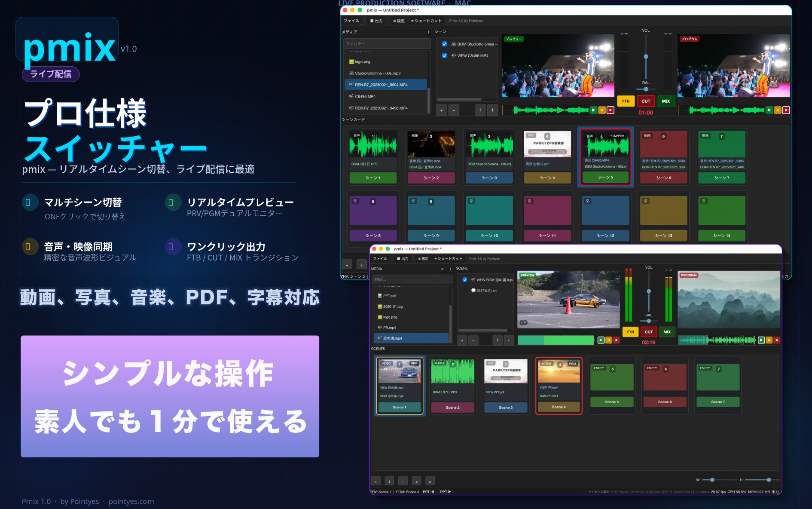Adjust the VOL slider in front window
812x509 pixels.
649,291
